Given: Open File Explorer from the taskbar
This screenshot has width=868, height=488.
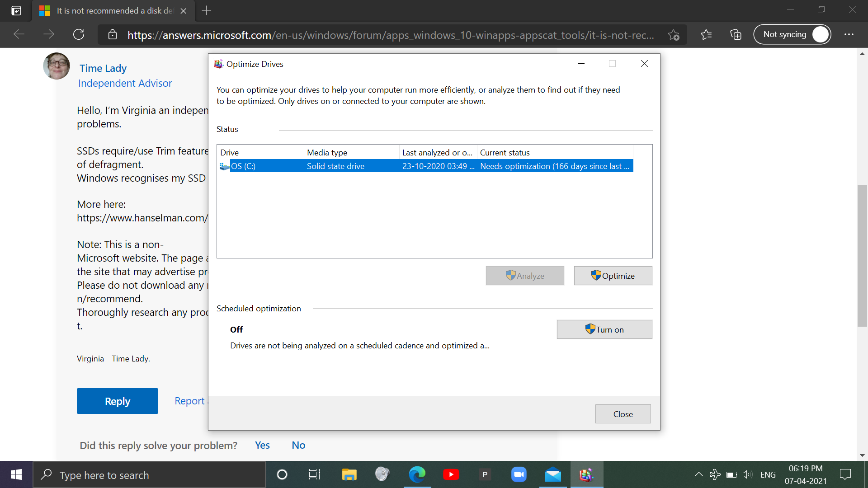Looking at the screenshot, I should (x=349, y=474).
